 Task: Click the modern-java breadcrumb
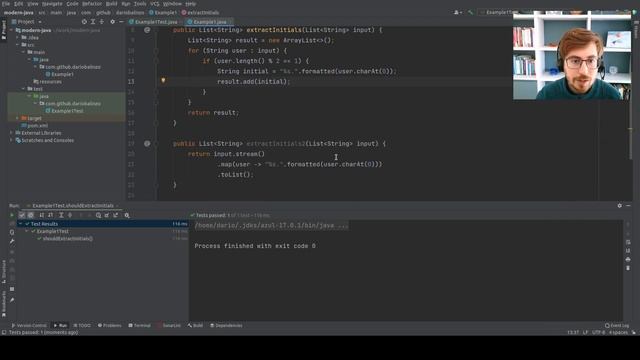pyautogui.click(x=19, y=13)
